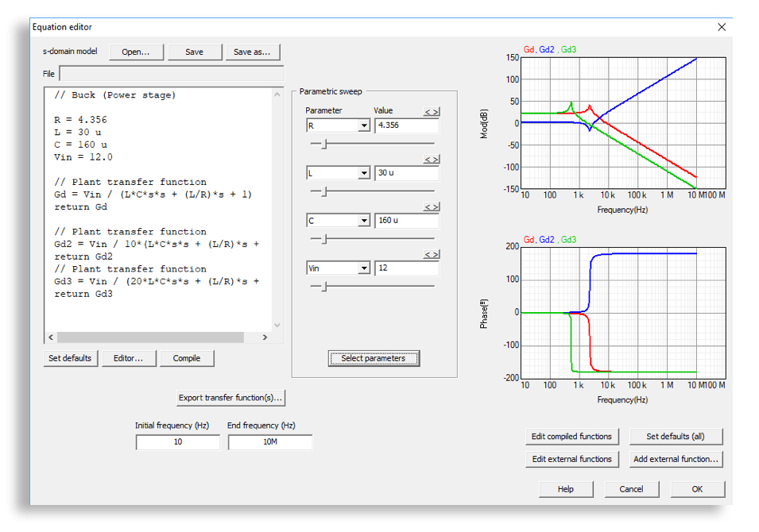Click the '< >' range button above C value
The width and height of the screenshot is (759, 532).
tap(431, 207)
